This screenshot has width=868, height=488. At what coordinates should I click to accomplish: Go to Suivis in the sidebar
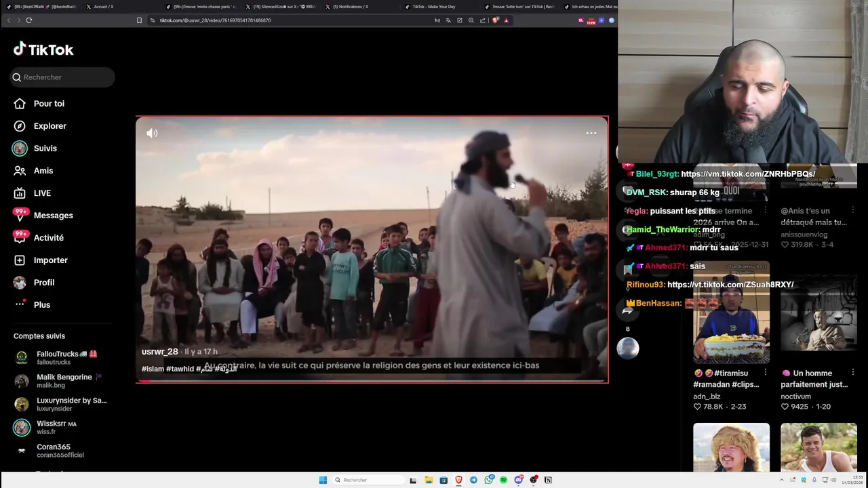(35, 148)
